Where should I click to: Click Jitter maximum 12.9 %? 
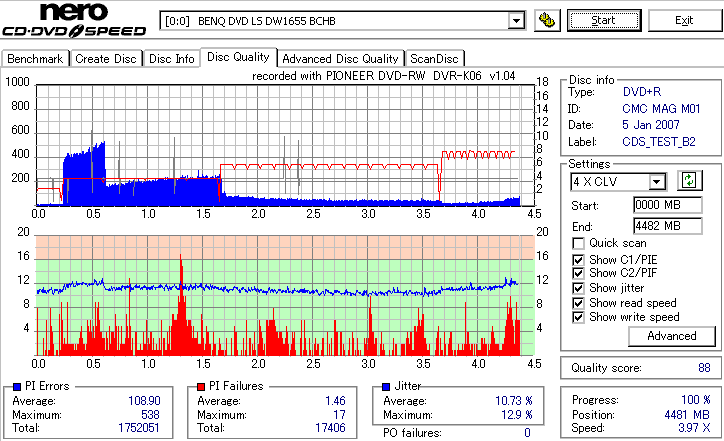pyautogui.click(x=517, y=415)
